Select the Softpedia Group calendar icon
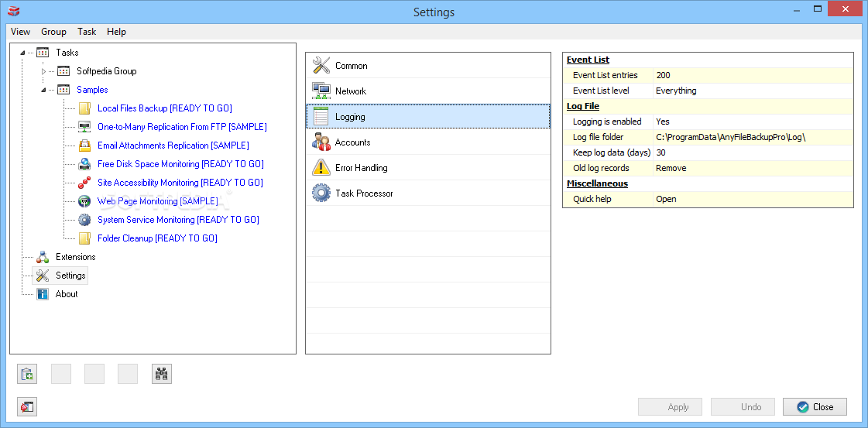The image size is (868, 428). pyautogui.click(x=63, y=71)
